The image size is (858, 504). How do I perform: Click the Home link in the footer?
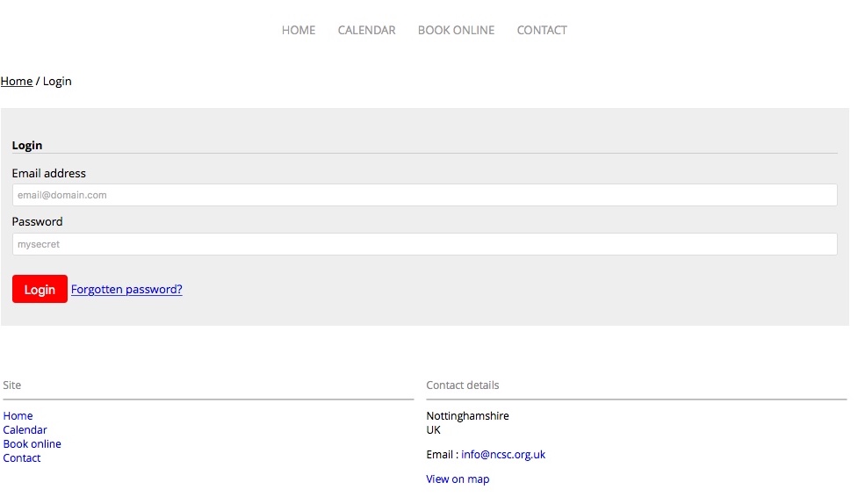point(18,416)
